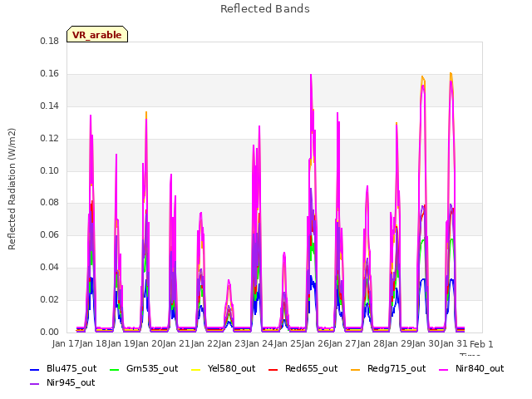Click the Jan 20 x-axis date label
This screenshot has width=532, height=399.
click(147, 343)
